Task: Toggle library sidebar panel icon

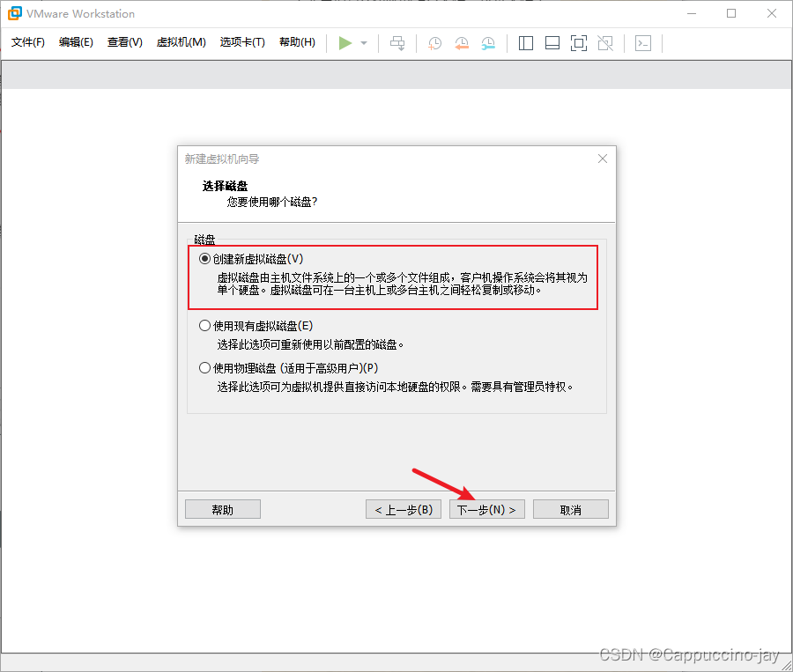Action: click(526, 43)
